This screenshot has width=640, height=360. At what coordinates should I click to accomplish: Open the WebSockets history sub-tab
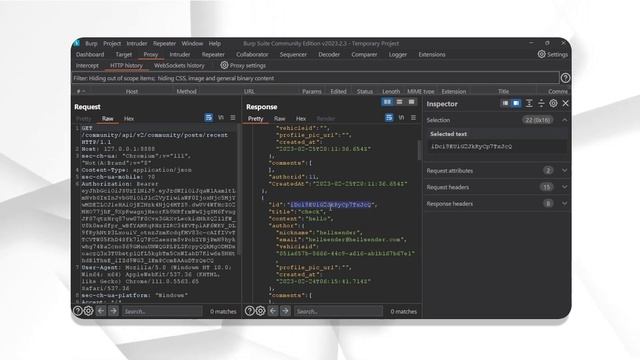pyautogui.click(x=179, y=65)
